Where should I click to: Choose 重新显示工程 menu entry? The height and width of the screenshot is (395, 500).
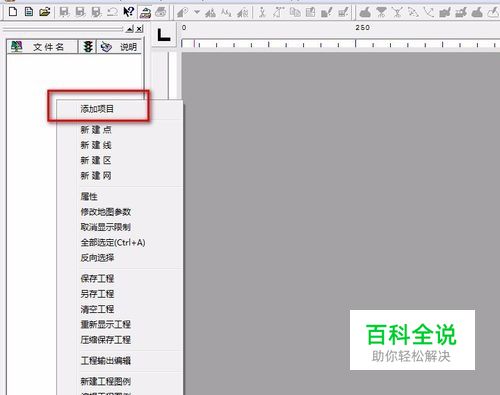click(x=106, y=324)
